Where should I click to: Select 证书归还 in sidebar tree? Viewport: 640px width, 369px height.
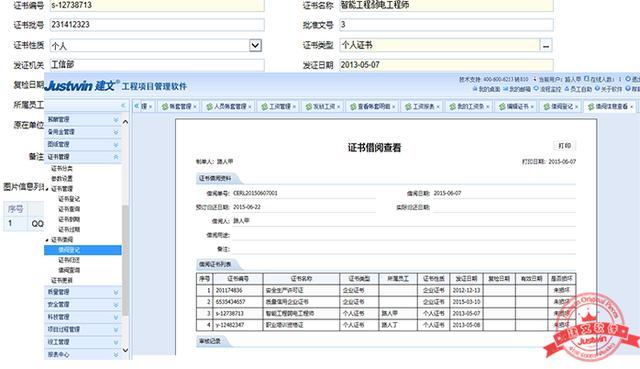pos(69,260)
